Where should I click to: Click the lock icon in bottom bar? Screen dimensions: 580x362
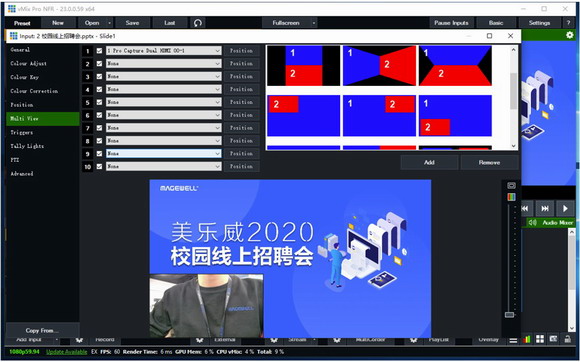(567, 339)
